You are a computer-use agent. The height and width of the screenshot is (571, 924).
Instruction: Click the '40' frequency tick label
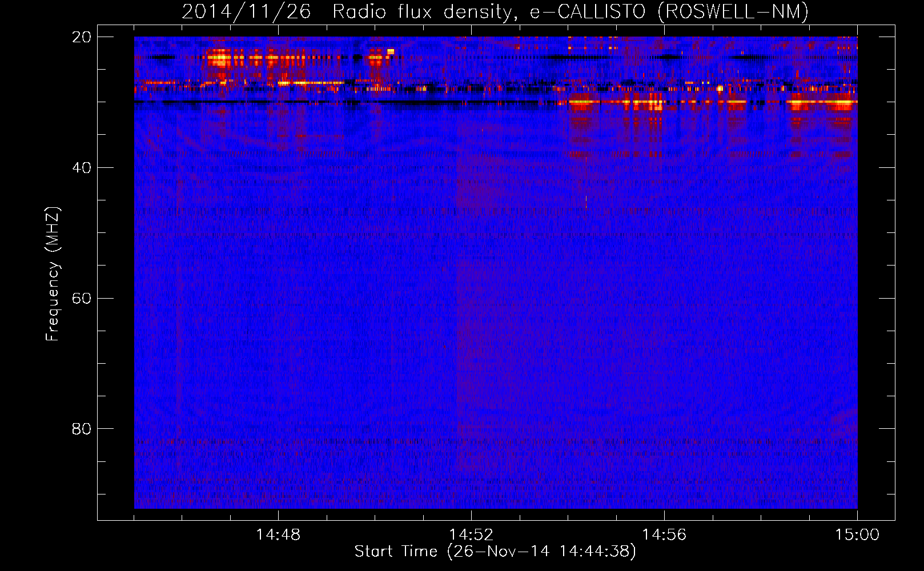[x=82, y=168]
